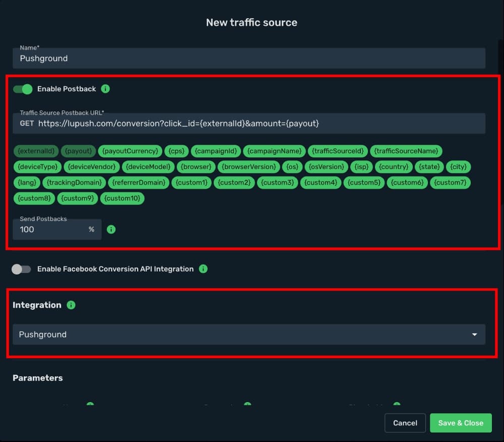
Task: Choose the {isp} token
Action: point(361,167)
